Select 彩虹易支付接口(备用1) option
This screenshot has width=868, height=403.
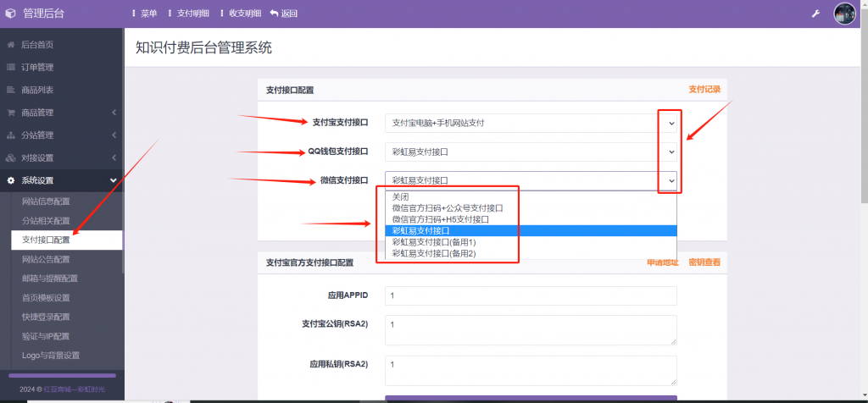coord(531,242)
